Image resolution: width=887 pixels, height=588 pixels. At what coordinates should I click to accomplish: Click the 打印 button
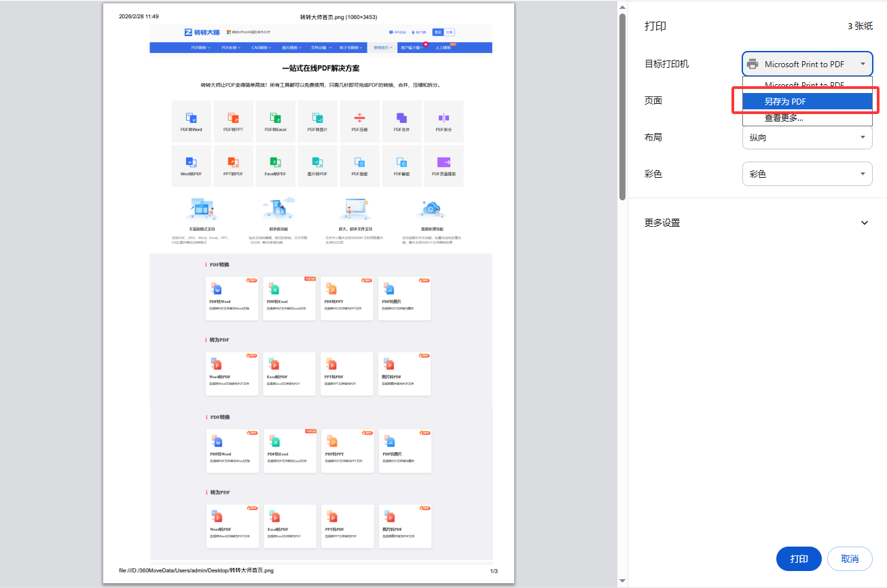pyautogui.click(x=798, y=559)
